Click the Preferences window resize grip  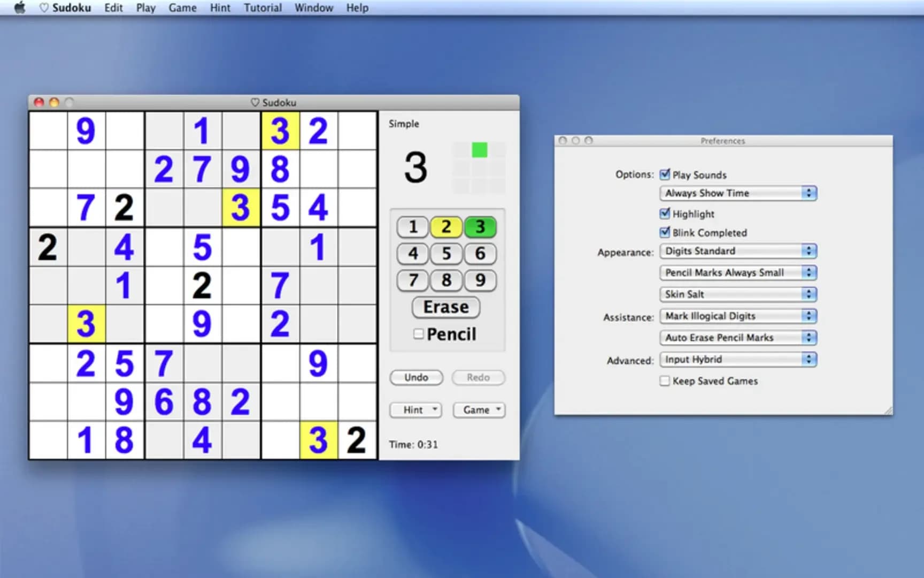coord(888,410)
